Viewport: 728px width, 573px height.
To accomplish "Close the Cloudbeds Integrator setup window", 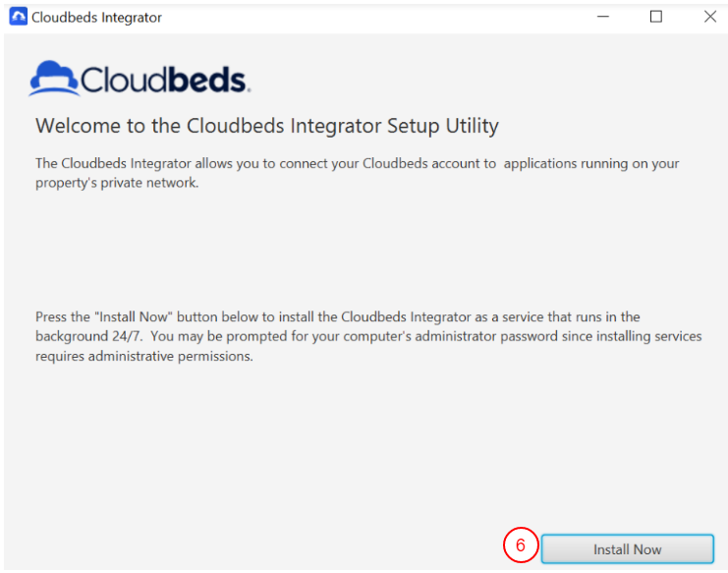I will point(709,17).
